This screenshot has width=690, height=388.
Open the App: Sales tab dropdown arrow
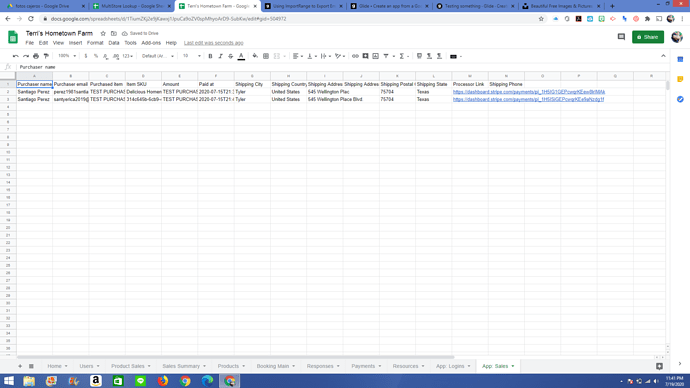[513, 366]
